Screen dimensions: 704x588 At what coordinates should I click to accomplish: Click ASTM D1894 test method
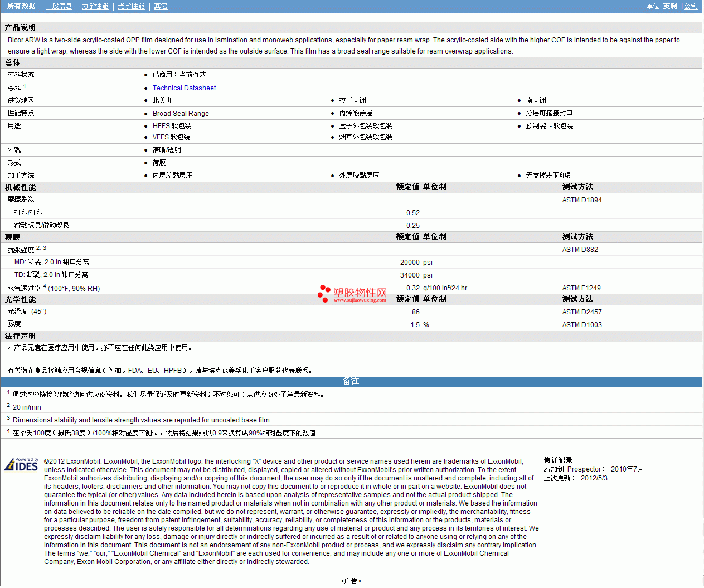pos(582,200)
